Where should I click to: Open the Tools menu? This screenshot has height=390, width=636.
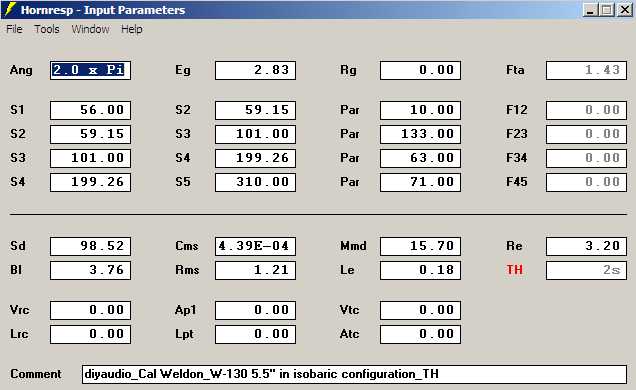47,29
